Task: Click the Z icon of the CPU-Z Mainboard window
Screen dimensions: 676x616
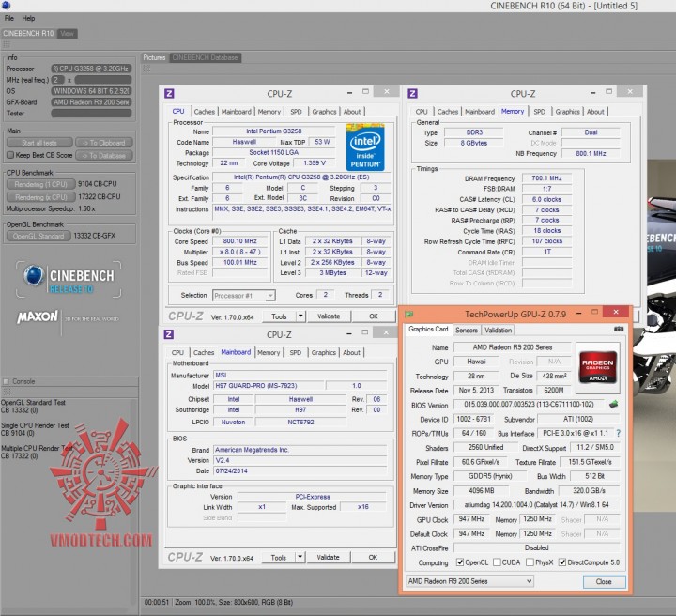Action: pyautogui.click(x=169, y=334)
